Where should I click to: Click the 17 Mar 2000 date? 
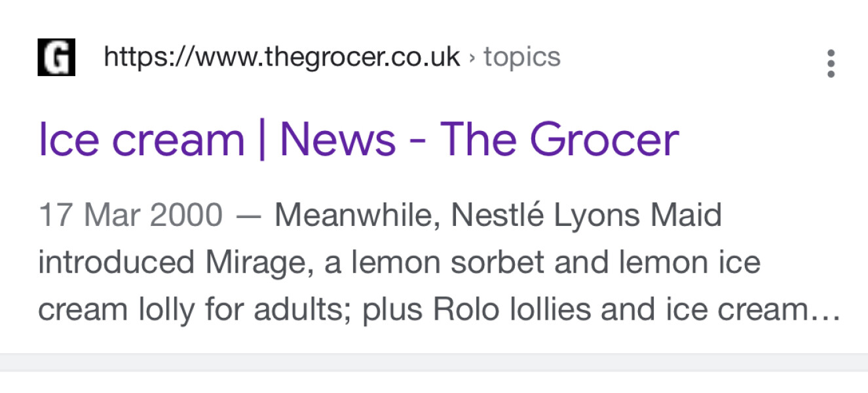pyautogui.click(x=130, y=215)
